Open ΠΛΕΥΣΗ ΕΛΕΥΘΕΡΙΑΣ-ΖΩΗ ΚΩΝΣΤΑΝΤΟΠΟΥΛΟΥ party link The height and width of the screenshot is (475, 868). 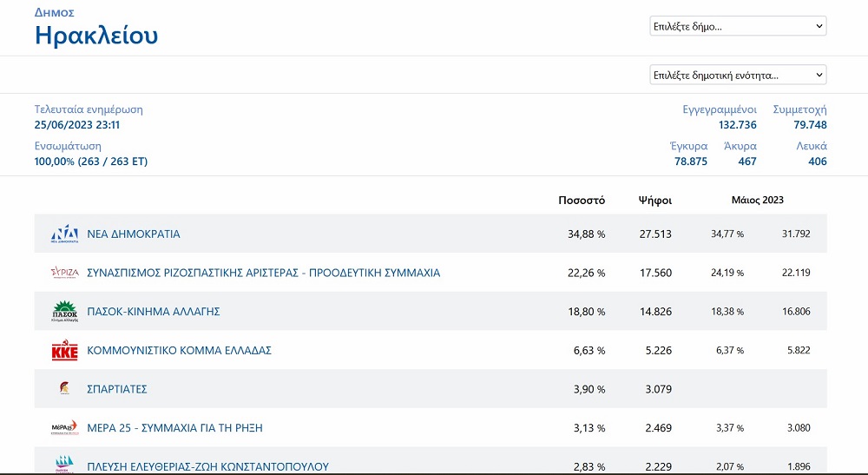tap(207, 466)
